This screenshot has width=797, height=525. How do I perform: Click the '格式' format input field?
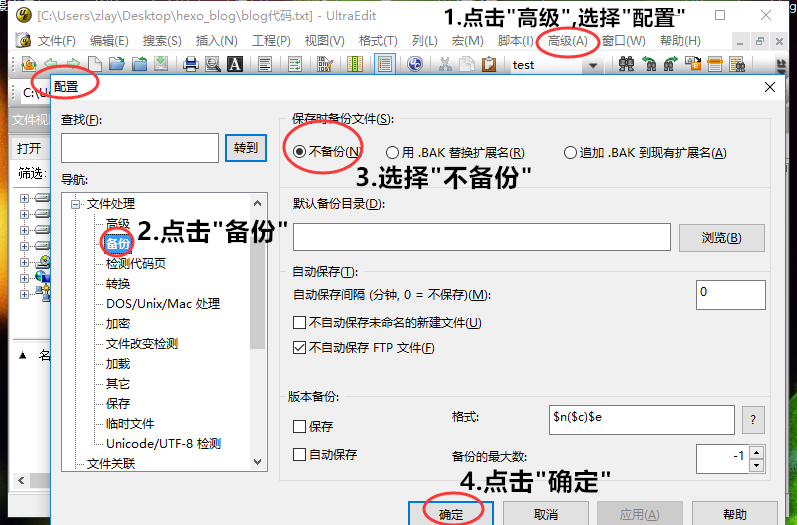click(x=641, y=420)
